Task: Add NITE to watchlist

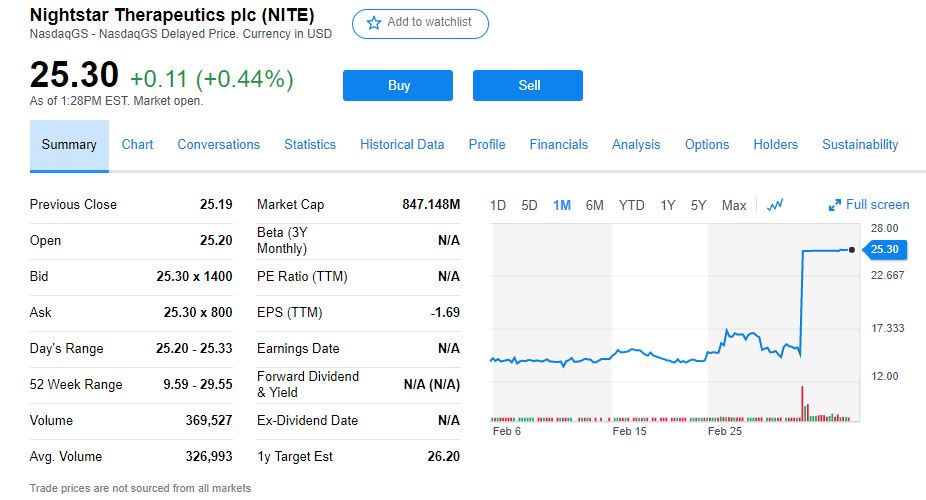Action: click(420, 24)
